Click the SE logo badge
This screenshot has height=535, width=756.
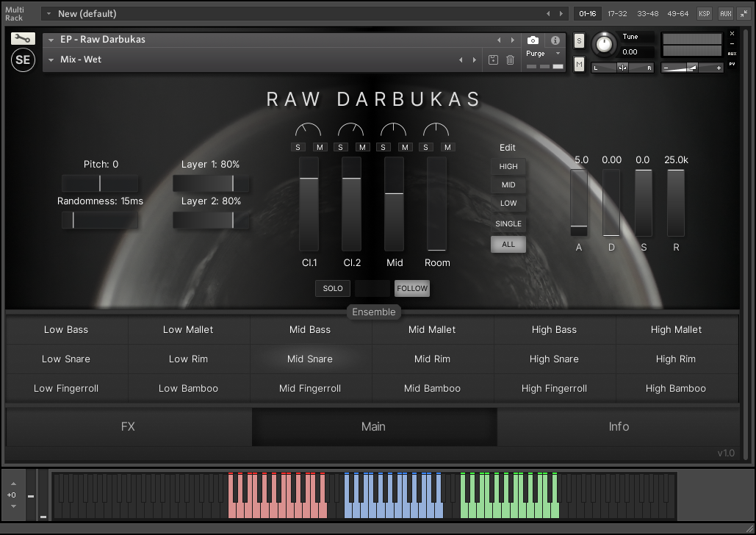pyautogui.click(x=23, y=60)
